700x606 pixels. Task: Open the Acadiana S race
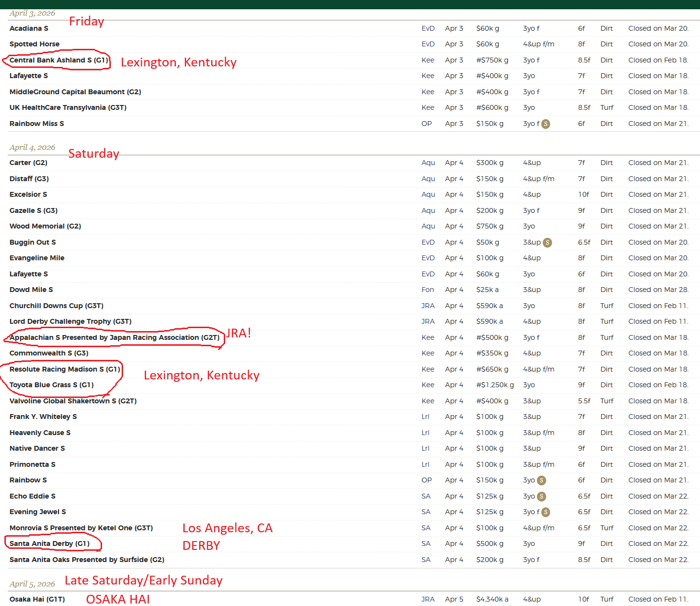point(29,28)
